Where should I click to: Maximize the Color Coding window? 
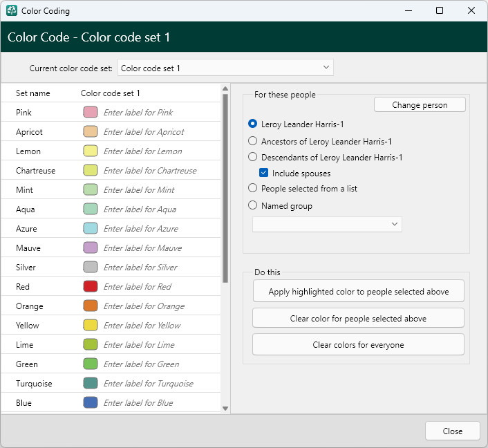coord(440,10)
